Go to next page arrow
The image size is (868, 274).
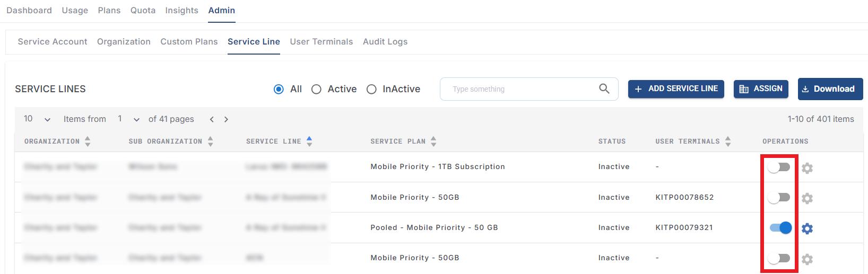coord(226,119)
